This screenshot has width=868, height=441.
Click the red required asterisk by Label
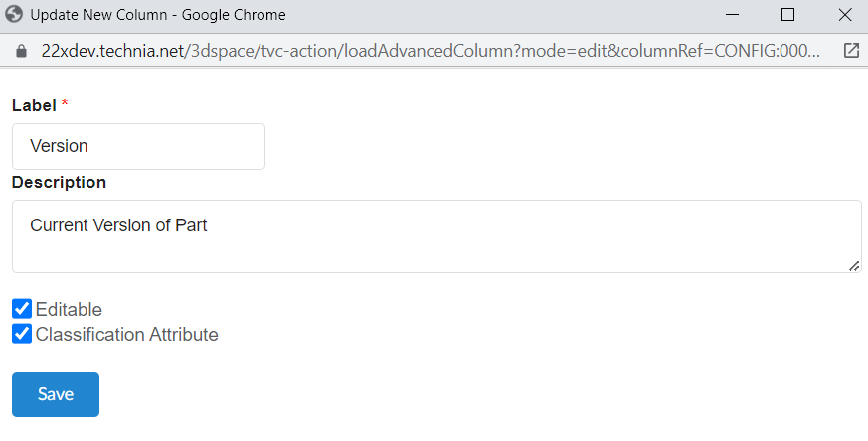click(x=65, y=104)
